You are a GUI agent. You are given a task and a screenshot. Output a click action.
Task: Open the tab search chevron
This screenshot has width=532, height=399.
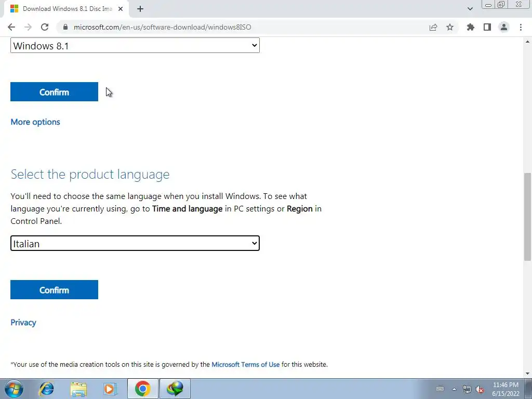tap(470, 9)
